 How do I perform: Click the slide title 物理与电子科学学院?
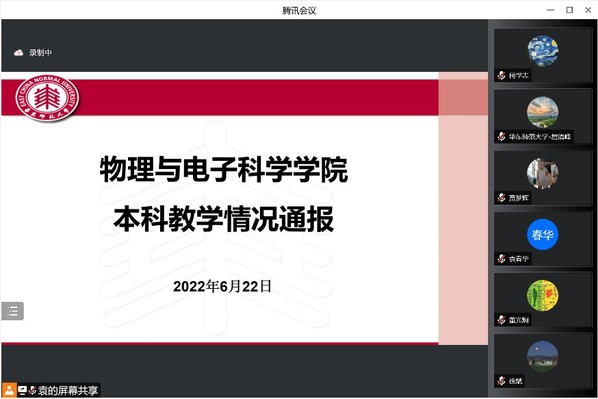click(x=224, y=169)
